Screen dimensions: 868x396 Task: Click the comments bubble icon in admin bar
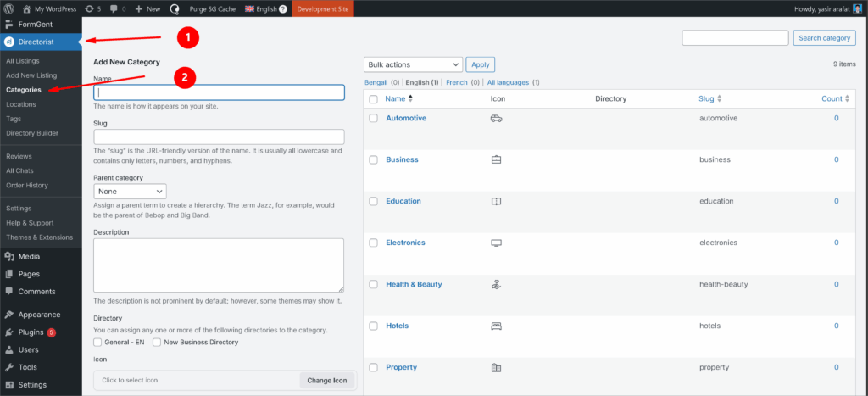point(115,8)
